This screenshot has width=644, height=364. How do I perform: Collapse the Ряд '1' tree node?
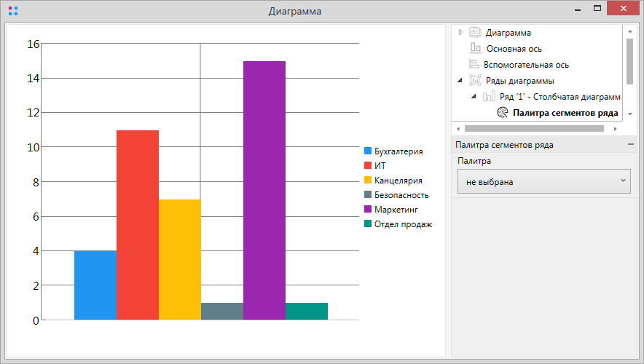[474, 97]
